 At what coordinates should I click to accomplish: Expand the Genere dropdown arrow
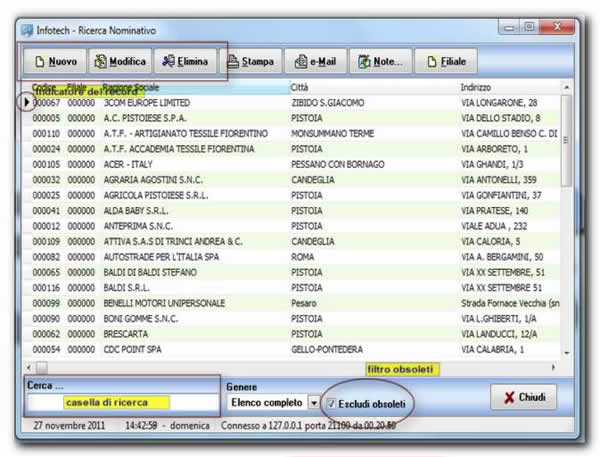point(313,402)
